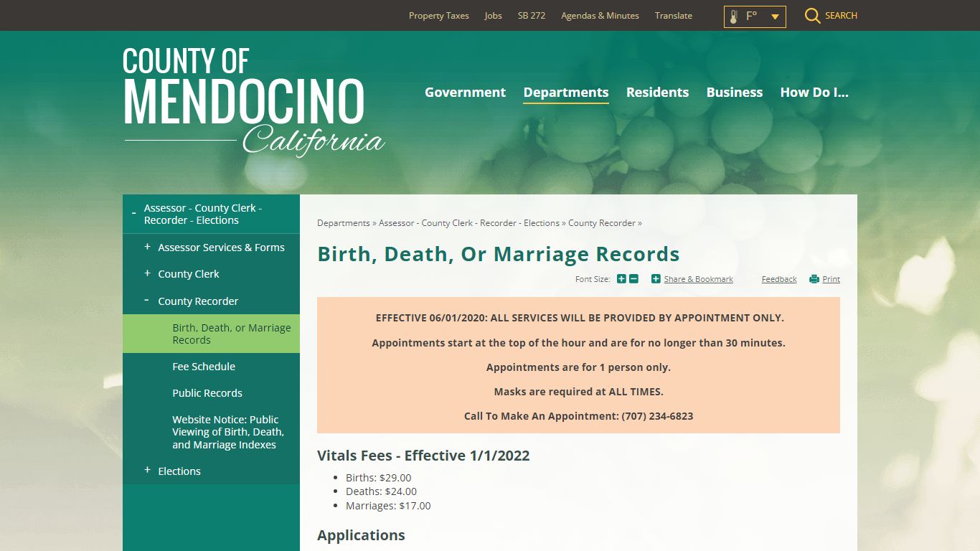Click the Birth, Death, Or Marriage Records title
Screen dimensions: 980x551
[x=499, y=254]
